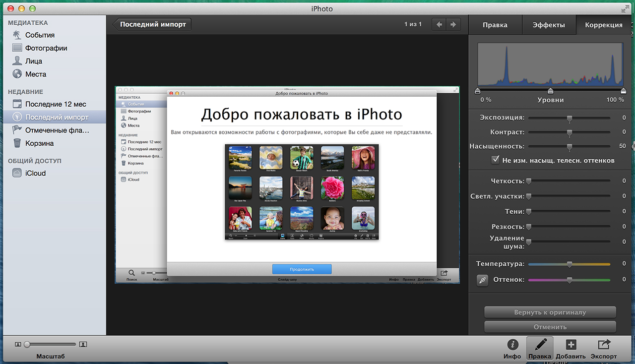Click white point levels handle
This screenshot has width=635, height=364.
coord(624,90)
